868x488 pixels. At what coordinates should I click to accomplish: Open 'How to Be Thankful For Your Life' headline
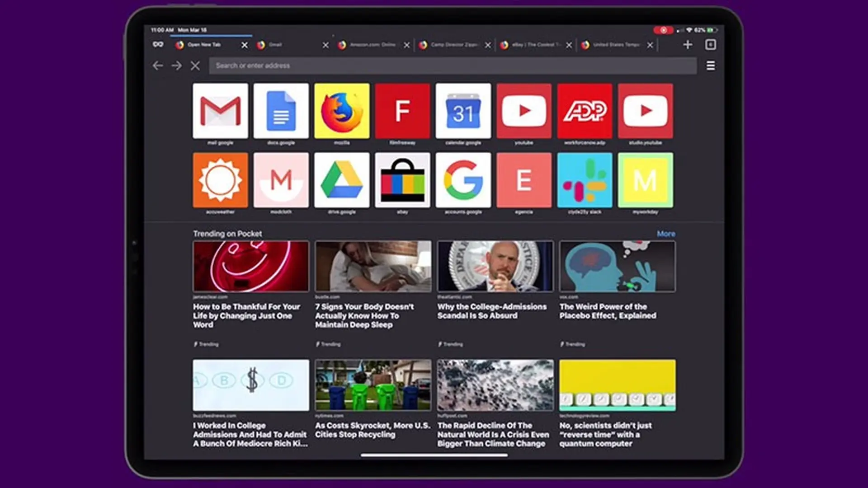[246, 315]
